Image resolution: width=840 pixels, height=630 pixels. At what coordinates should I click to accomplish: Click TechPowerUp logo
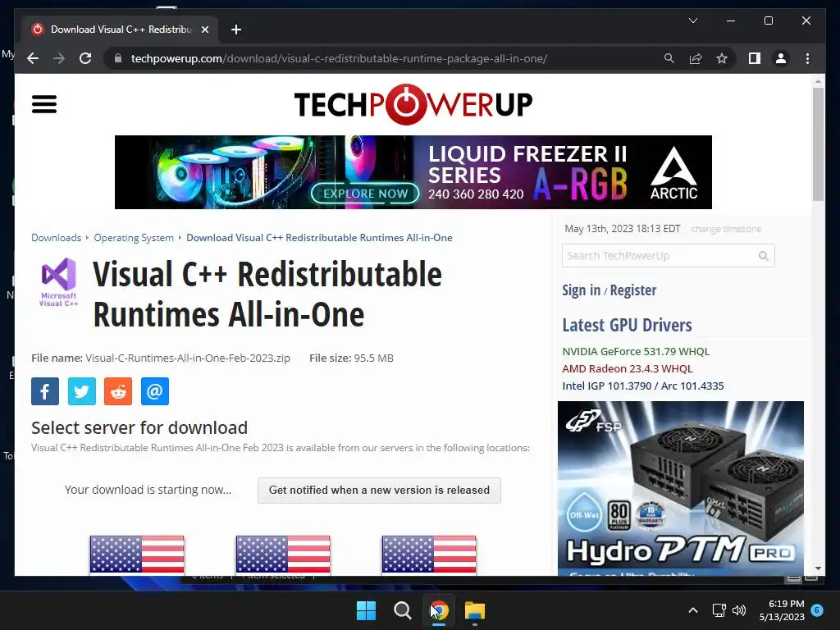(x=413, y=104)
